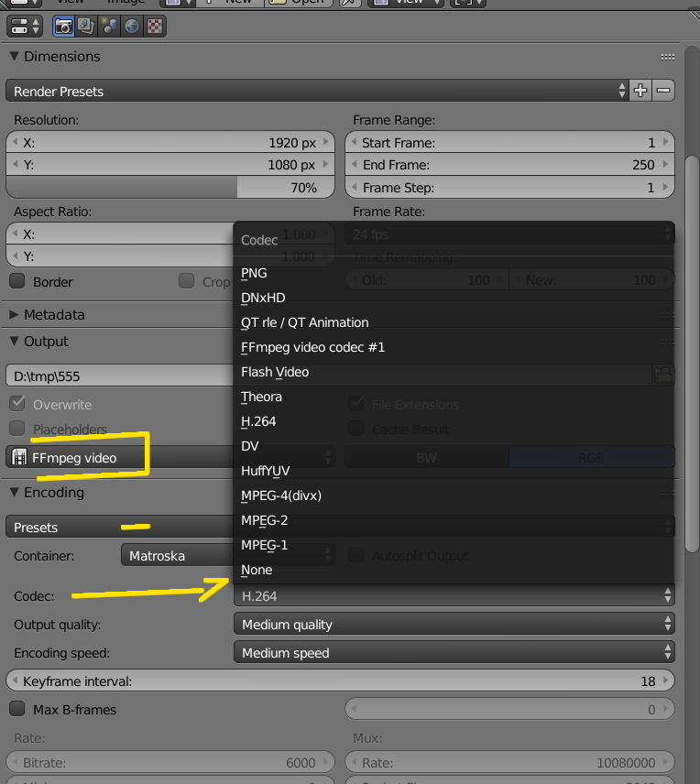The image size is (700, 784).
Task: Enable the Max B-frames checkbox
Action: (x=17, y=709)
